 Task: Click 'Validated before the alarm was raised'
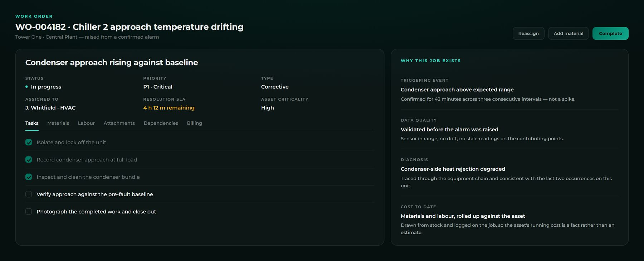pos(449,130)
